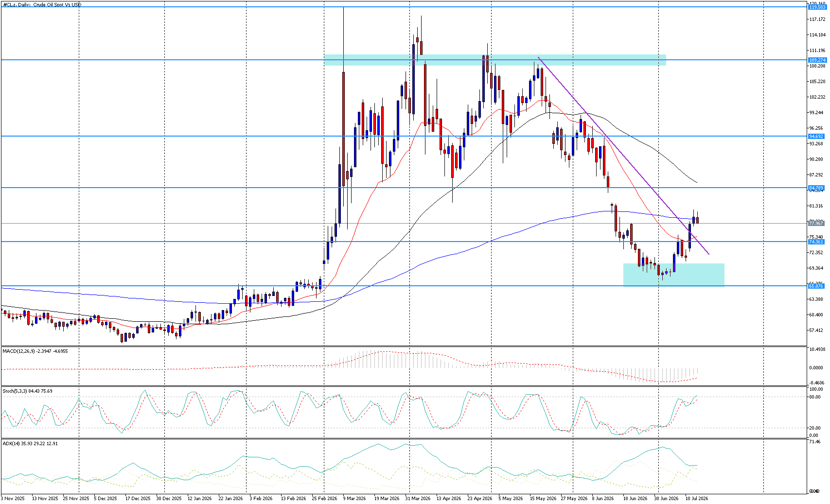Click the MACD(12,26,9) indicator label
This screenshot has width=830, height=504.
tap(35, 351)
